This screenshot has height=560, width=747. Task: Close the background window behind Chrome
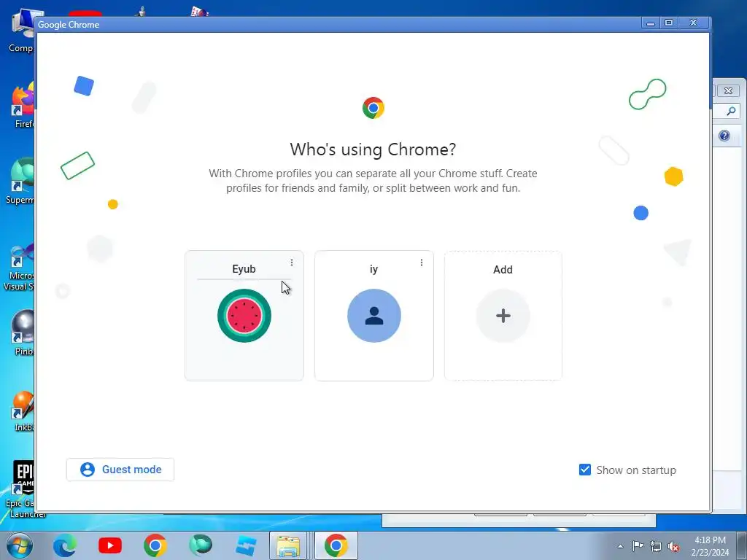coord(729,90)
